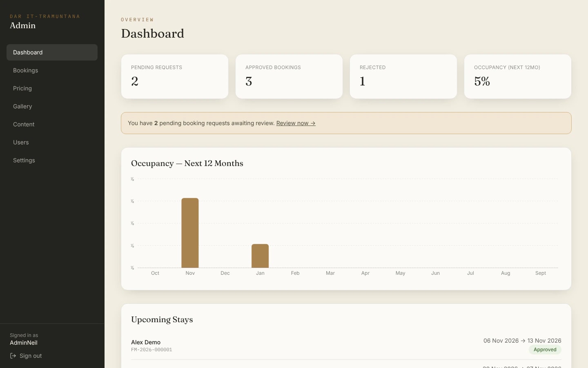
Task: Click the Approved status badge
Action: click(545, 350)
